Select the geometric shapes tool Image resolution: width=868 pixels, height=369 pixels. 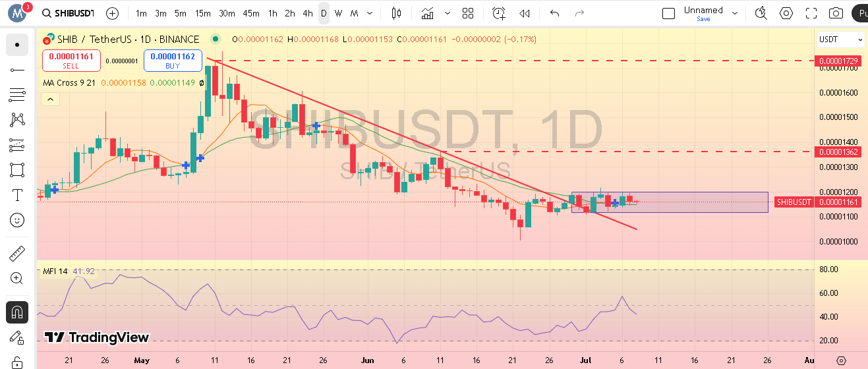pos(17,170)
